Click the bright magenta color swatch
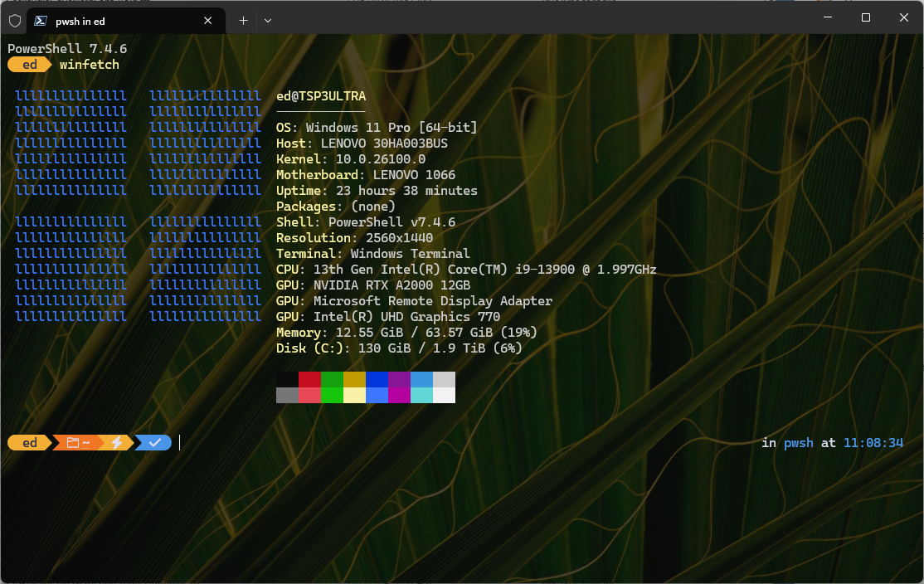 [x=399, y=395]
